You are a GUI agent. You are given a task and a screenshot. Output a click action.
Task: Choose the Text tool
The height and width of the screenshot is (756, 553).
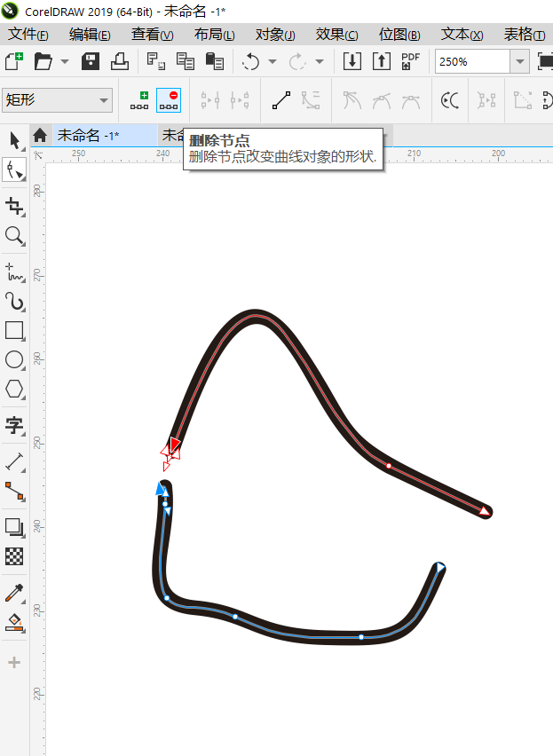[14, 425]
